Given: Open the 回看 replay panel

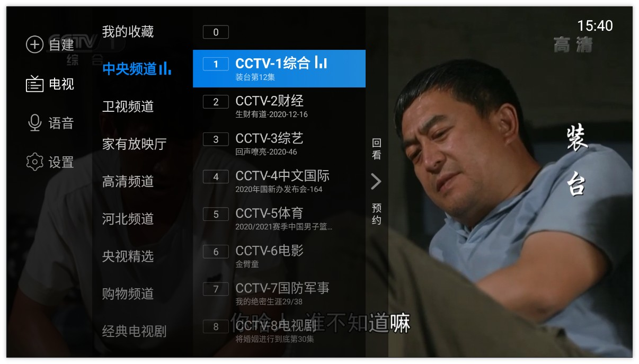Looking at the screenshot, I should [377, 149].
